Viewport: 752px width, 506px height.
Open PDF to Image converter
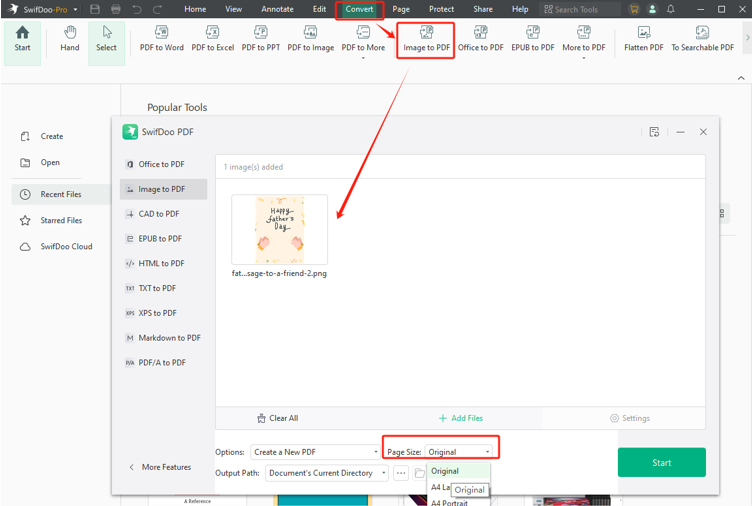(310, 39)
